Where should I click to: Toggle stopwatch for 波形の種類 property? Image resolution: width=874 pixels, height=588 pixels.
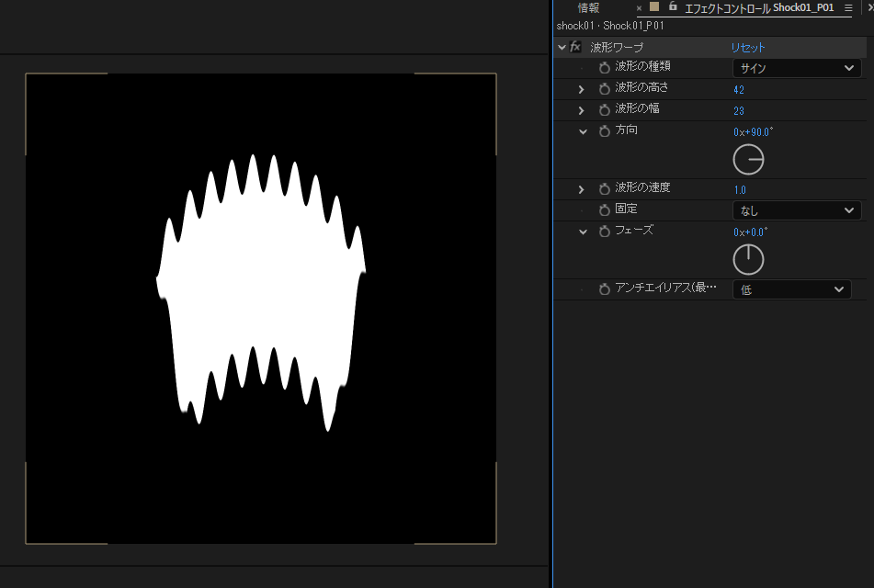click(605, 68)
